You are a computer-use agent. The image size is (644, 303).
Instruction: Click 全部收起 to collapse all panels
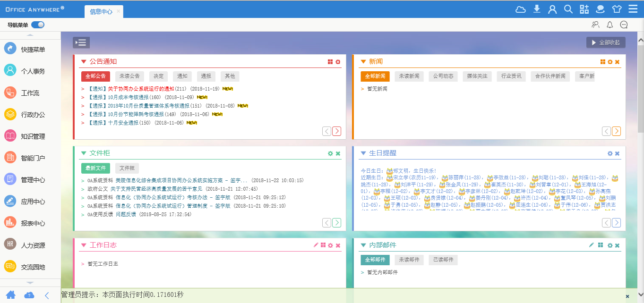(606, 42)
